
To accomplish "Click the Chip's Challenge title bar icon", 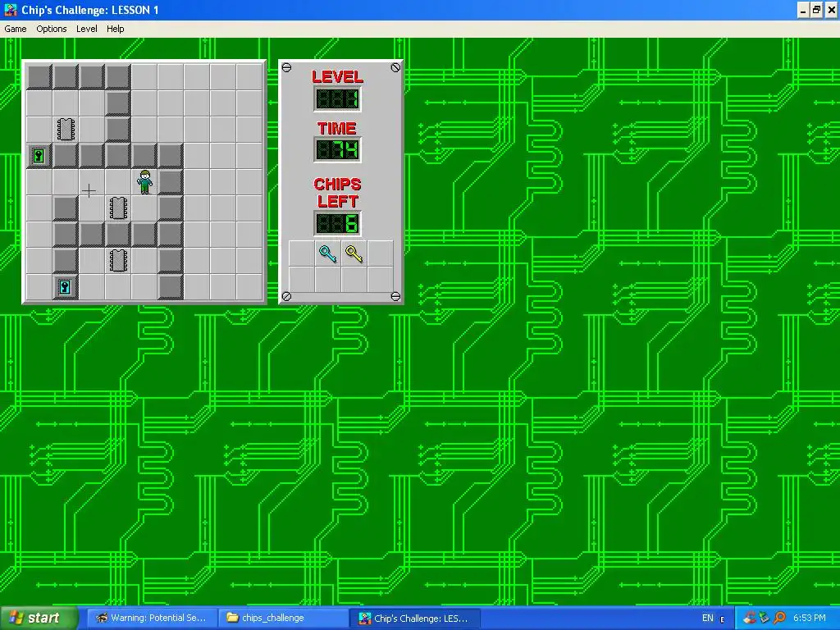I will pos(10,10).
